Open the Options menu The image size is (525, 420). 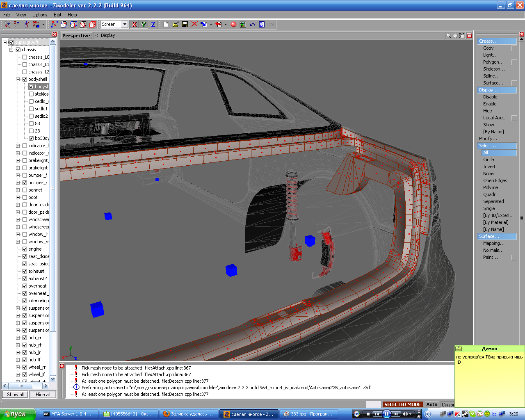(x=40, y=15)
